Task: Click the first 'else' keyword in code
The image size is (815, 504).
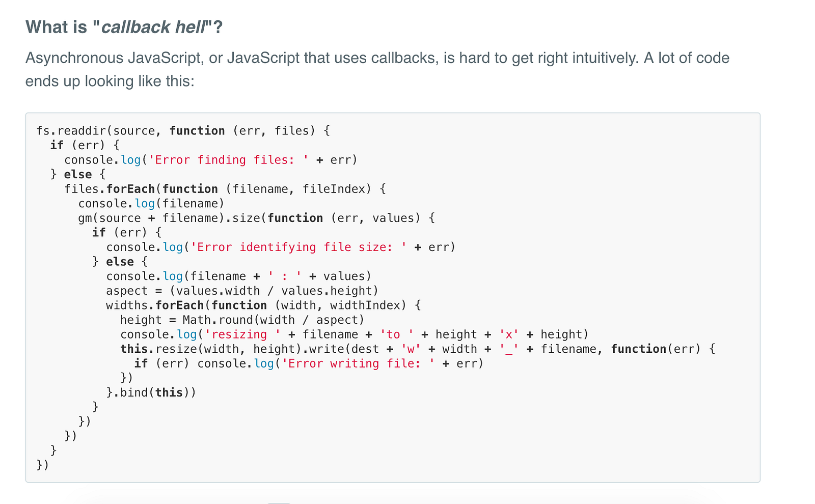Action: pyautogui.click(x=78, y=175)
